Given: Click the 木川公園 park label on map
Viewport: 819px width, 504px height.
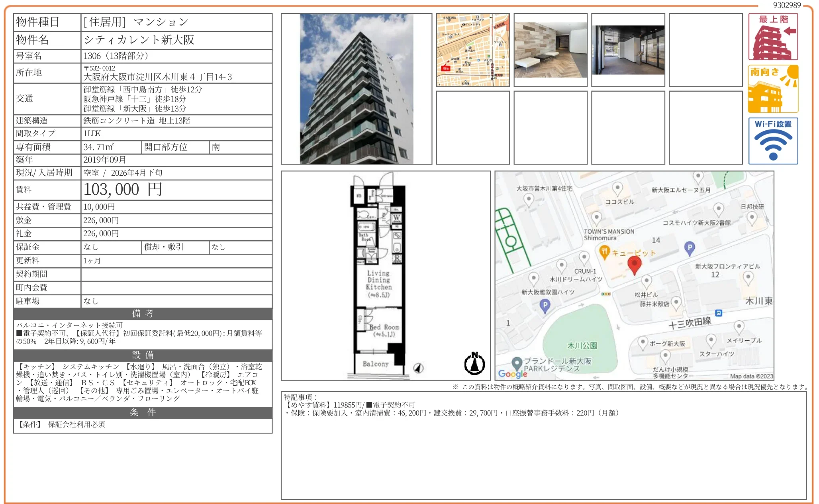Looking at the screenshot, I should pyautogui.click(x=582, y=345).
